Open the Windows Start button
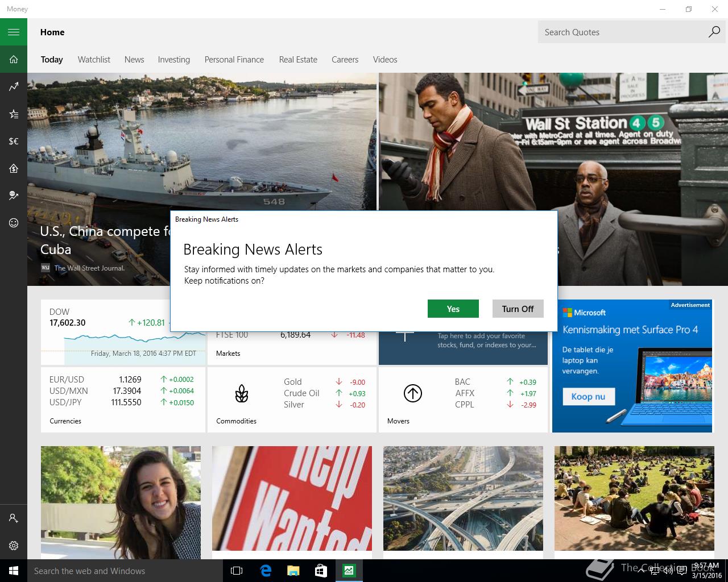This screenshot has height=582, width=728. (x=14, y=571)
